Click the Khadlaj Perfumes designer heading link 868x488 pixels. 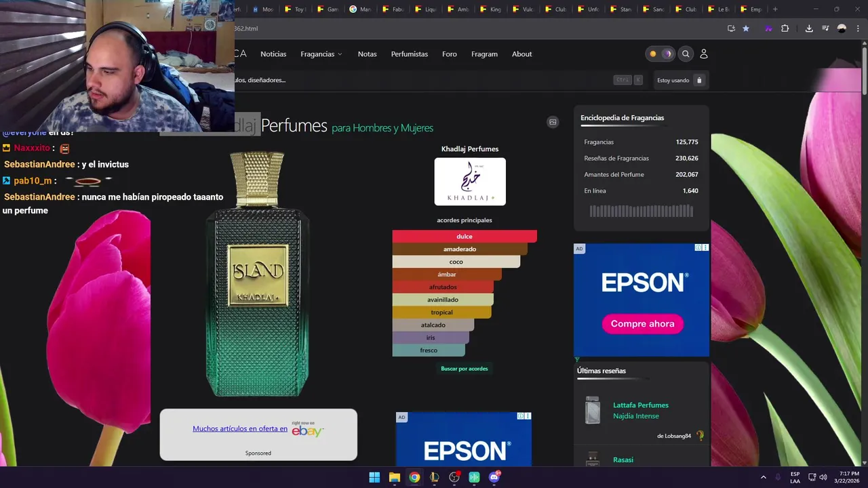470,149
